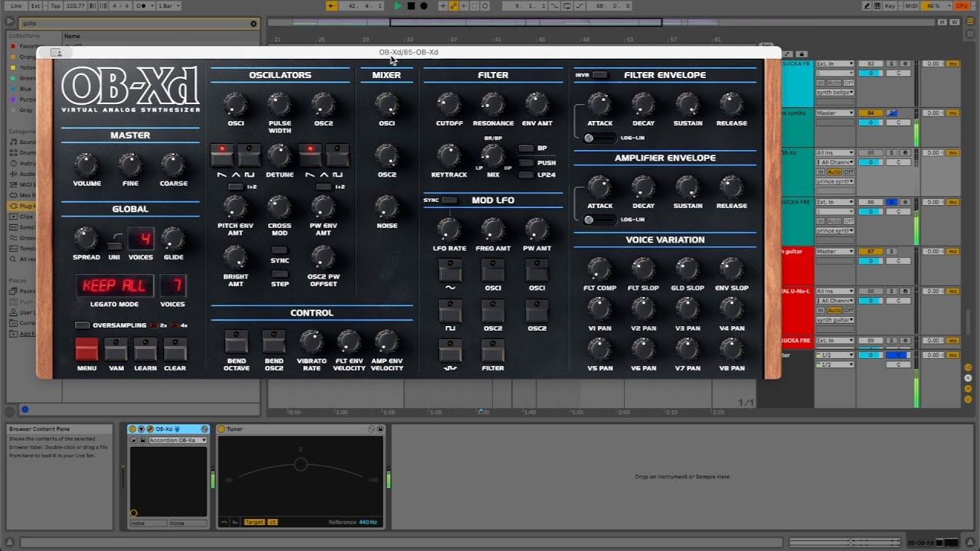Image resolution: width=980 pixels, height=551 pixels.
Task: Click the filter Resonance knob
Action: (493, 104)
